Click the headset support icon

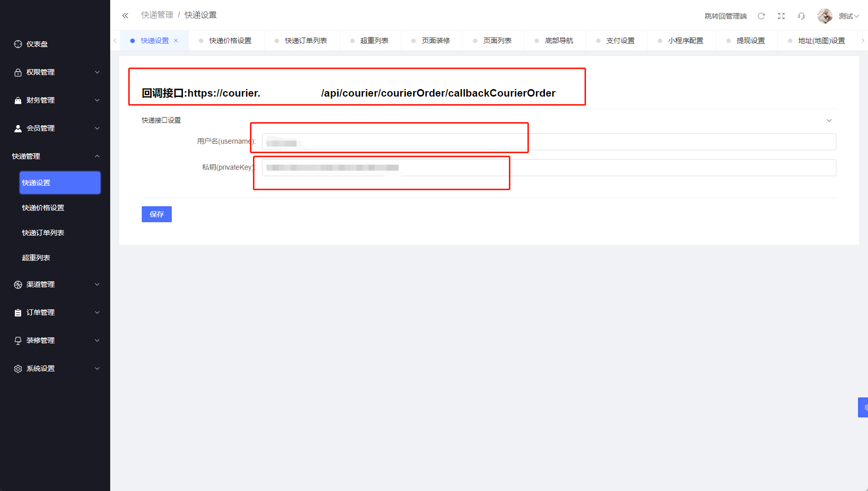(801, 16)
